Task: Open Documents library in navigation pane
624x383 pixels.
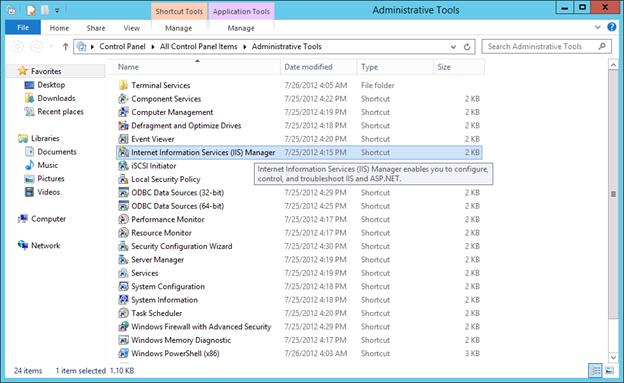Action: tap(57, 152)
